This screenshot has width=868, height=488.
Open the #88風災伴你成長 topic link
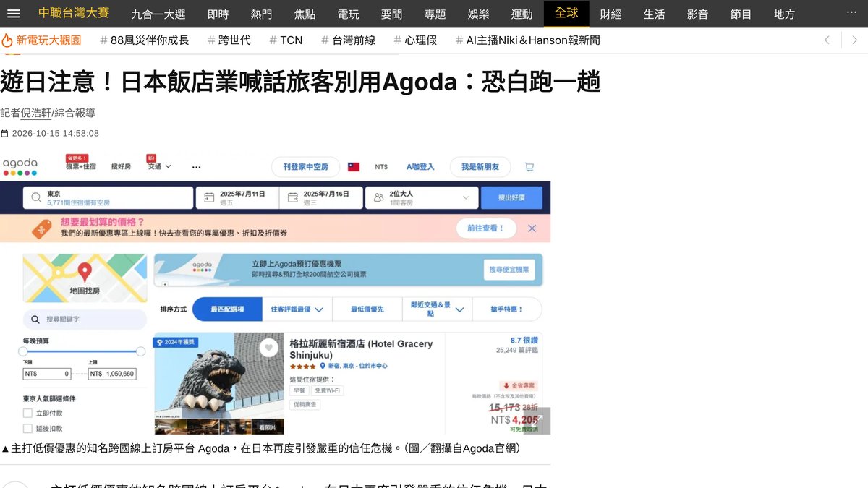click(x=145, y=40)
